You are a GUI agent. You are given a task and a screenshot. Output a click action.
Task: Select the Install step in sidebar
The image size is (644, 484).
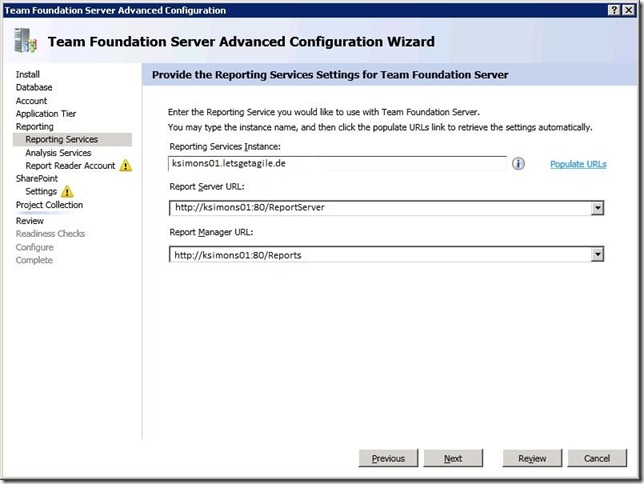click(28, 74)
